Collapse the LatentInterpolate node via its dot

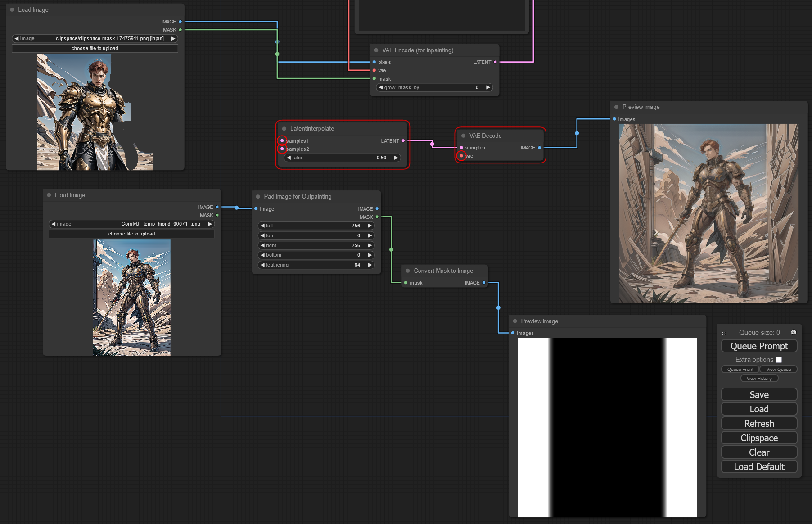tap(284, 129)
